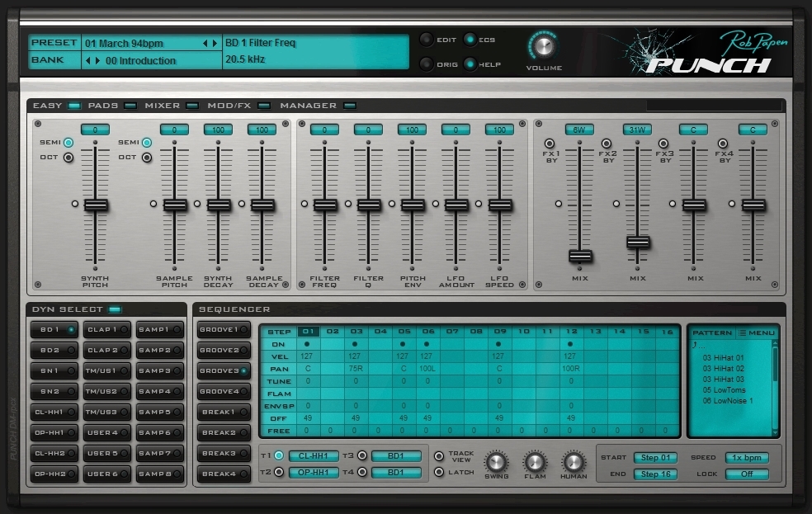This screenshot has width=812, height=514.
Task: Click the FLAM knob in sequencer
Action: (x=535, y=462)
